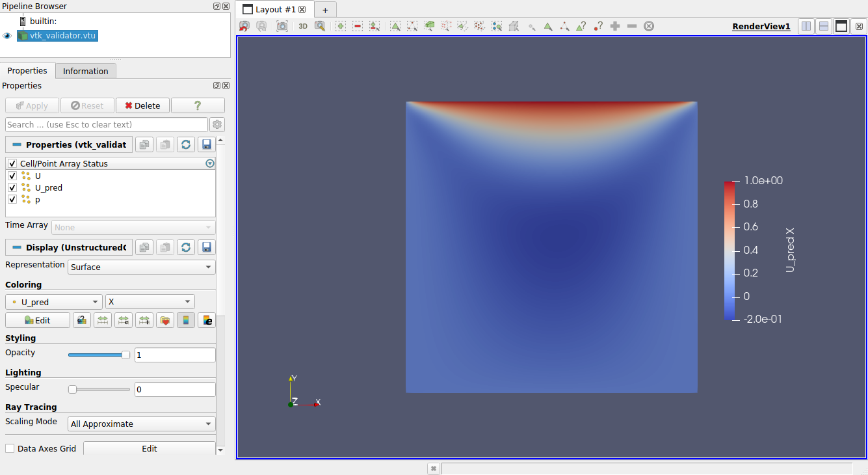The height and width of the screenshot is (475, 868).
Task: Enable the Data Axes Grid checkbox
Action: [10, 448]
